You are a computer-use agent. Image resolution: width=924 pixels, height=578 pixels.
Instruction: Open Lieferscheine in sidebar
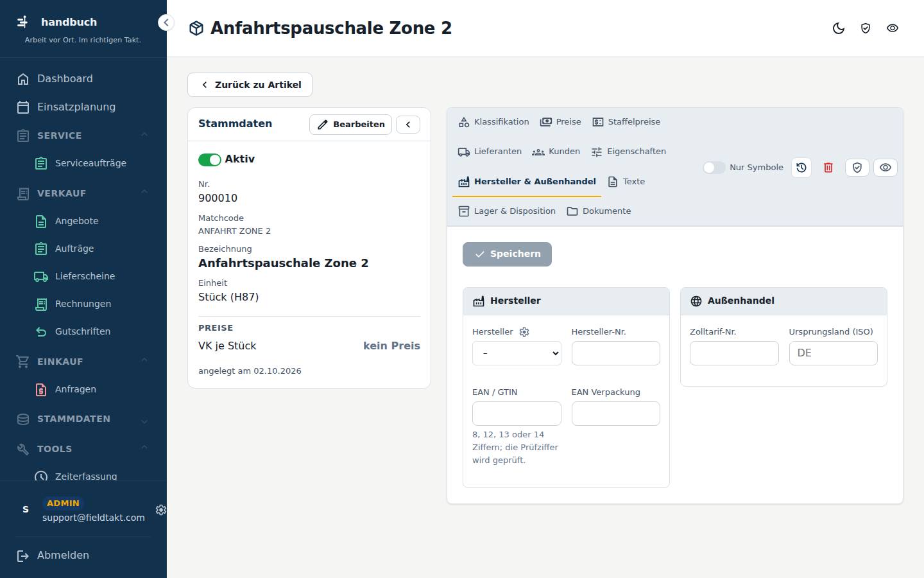pos(83,276)
